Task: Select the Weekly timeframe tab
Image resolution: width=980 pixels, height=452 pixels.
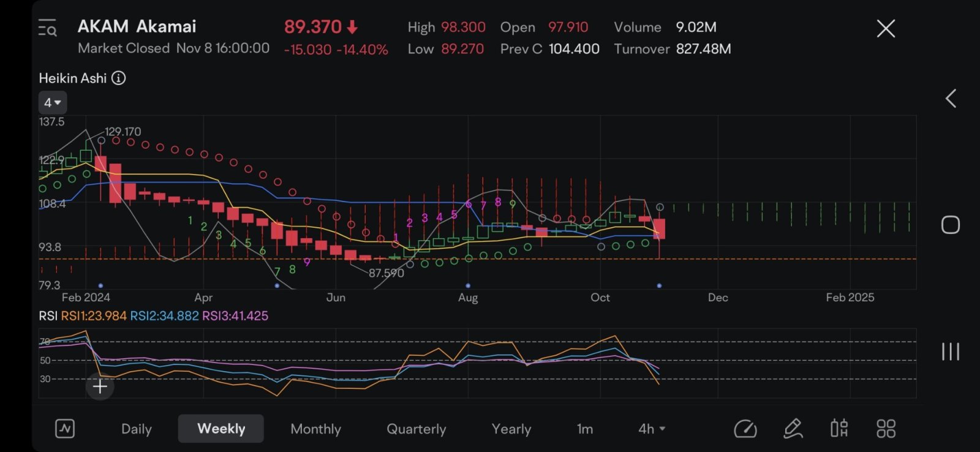Action: 221,429
